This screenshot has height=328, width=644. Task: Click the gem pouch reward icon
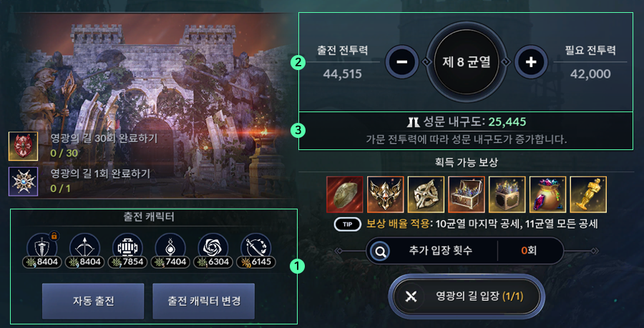click(548, 194)
